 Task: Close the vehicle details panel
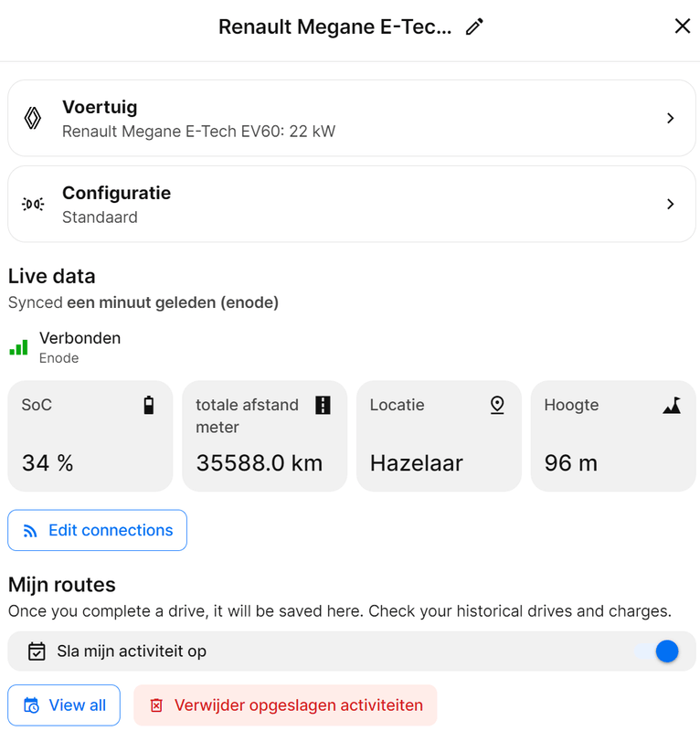coord(682,26)
